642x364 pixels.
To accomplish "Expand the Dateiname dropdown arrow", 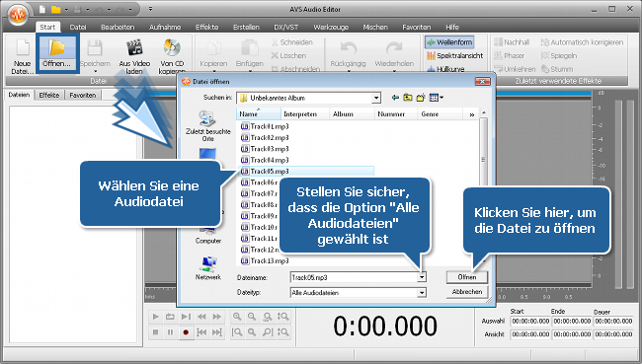I will pyautogui.click(x=422, y=277).
